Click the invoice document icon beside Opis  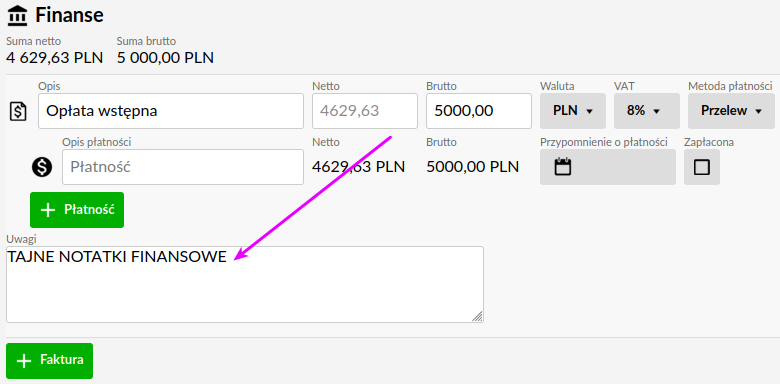18,111
